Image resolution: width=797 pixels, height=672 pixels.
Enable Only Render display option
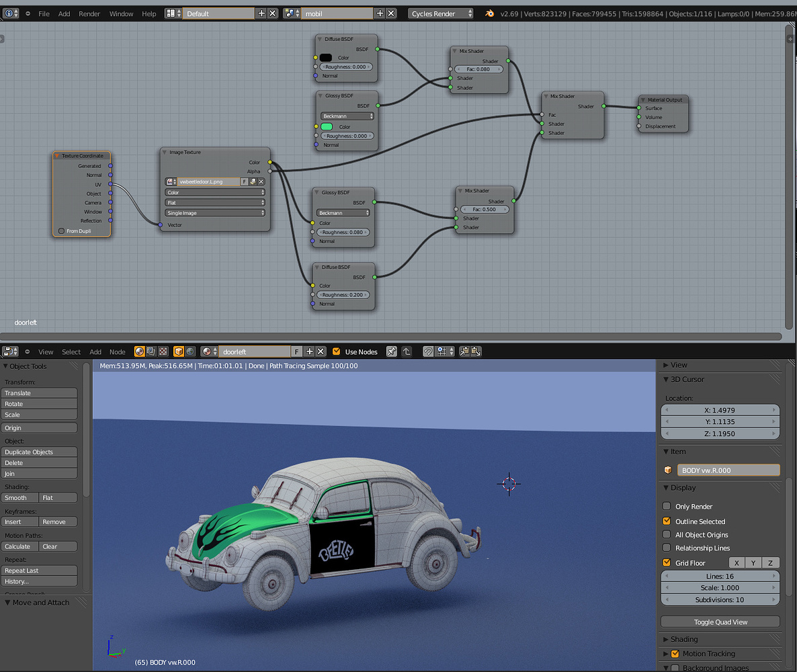667,506
